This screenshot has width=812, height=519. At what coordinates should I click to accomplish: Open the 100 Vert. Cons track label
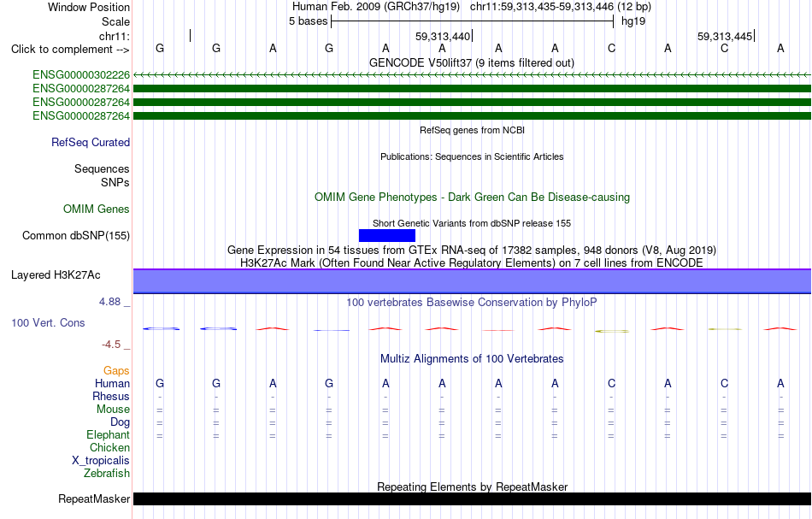pos(48,322)
